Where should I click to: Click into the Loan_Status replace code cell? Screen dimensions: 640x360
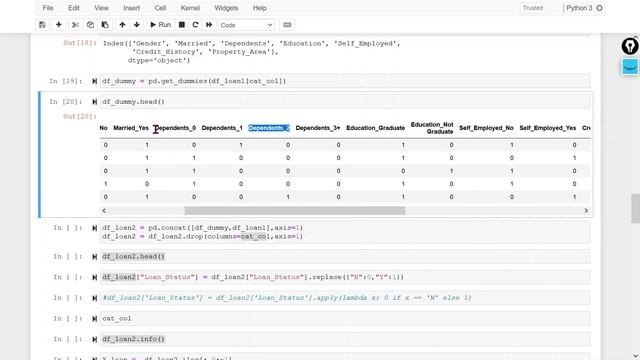point(345,277)
